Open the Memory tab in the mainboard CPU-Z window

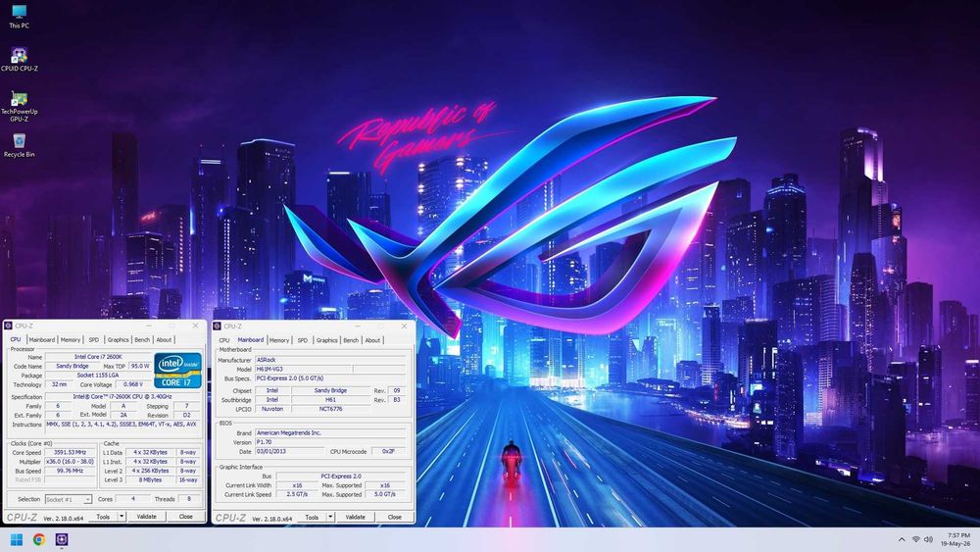(x=278, y=340)
